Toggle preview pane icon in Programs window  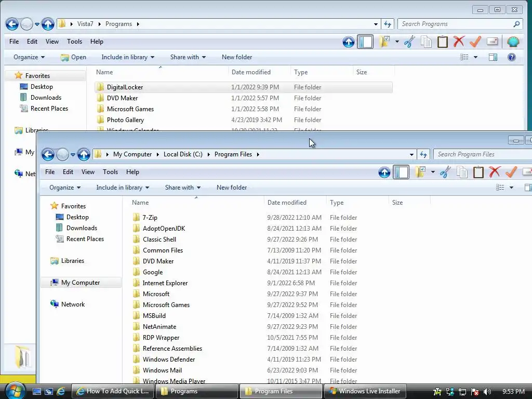(493, 57)
